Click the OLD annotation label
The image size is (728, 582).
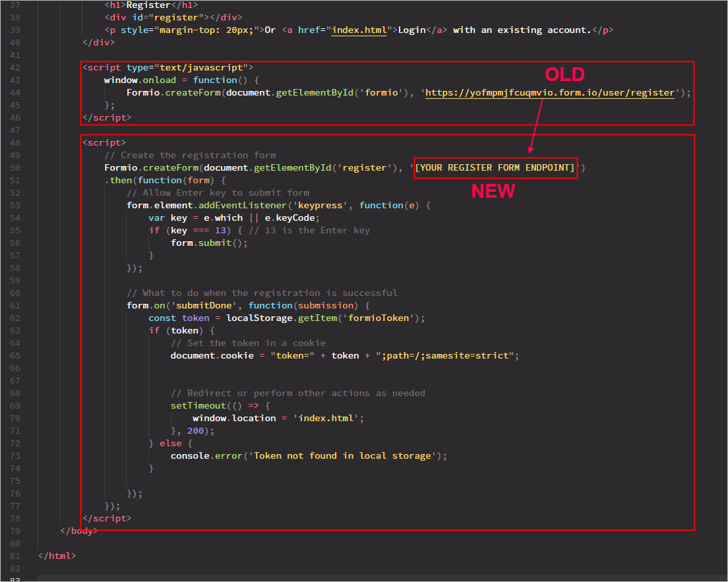point(564,74)
